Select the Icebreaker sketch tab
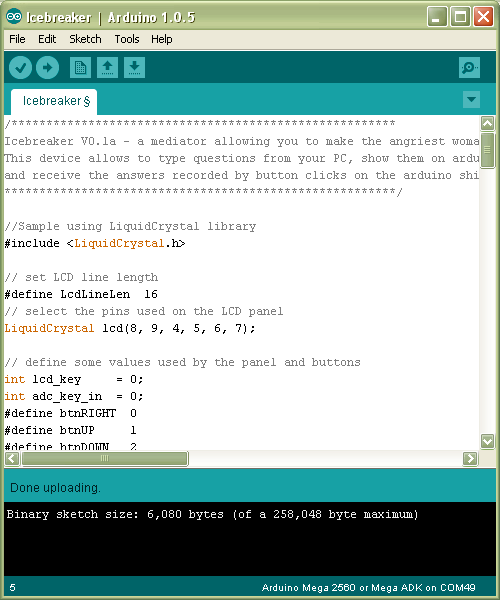 54,102
